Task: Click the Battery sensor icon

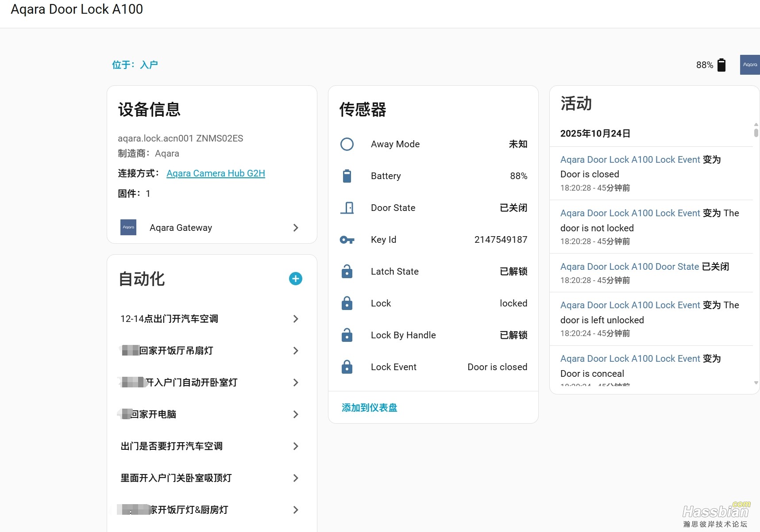Action: click(x=347, y=176)
